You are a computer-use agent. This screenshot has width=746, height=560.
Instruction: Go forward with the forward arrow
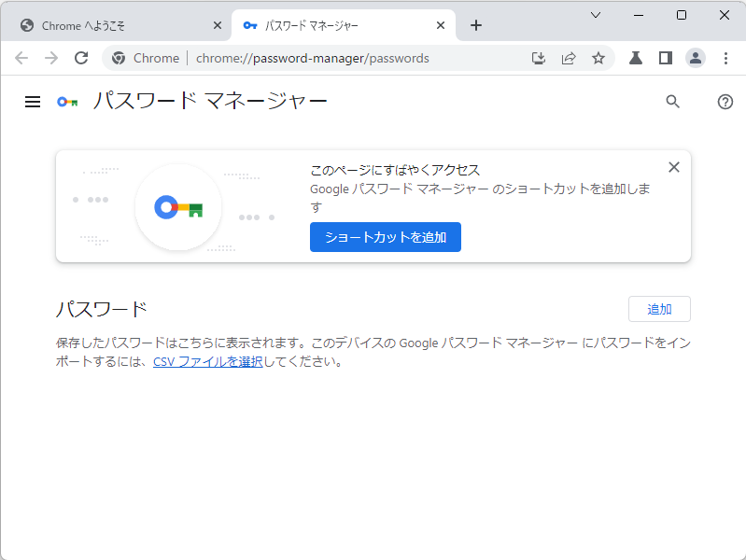(x=51, y=58)
